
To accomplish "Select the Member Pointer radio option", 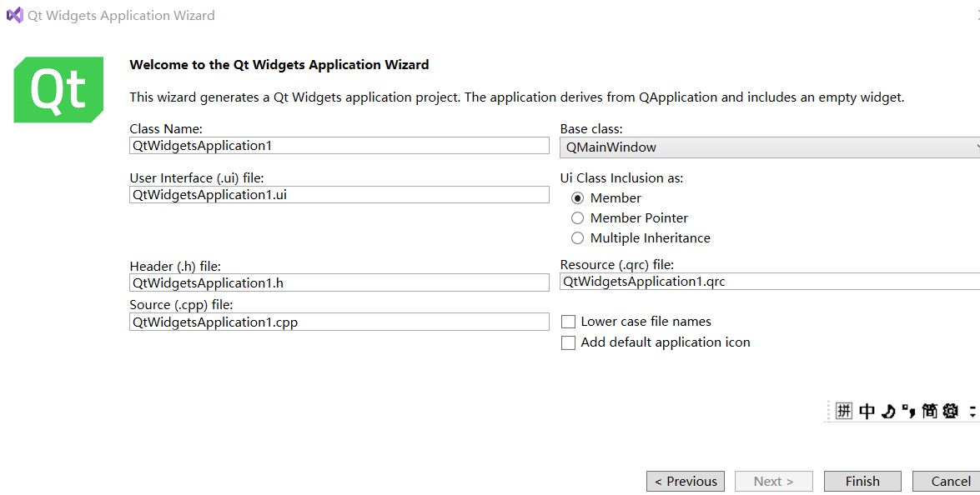I will pos(577,217).
